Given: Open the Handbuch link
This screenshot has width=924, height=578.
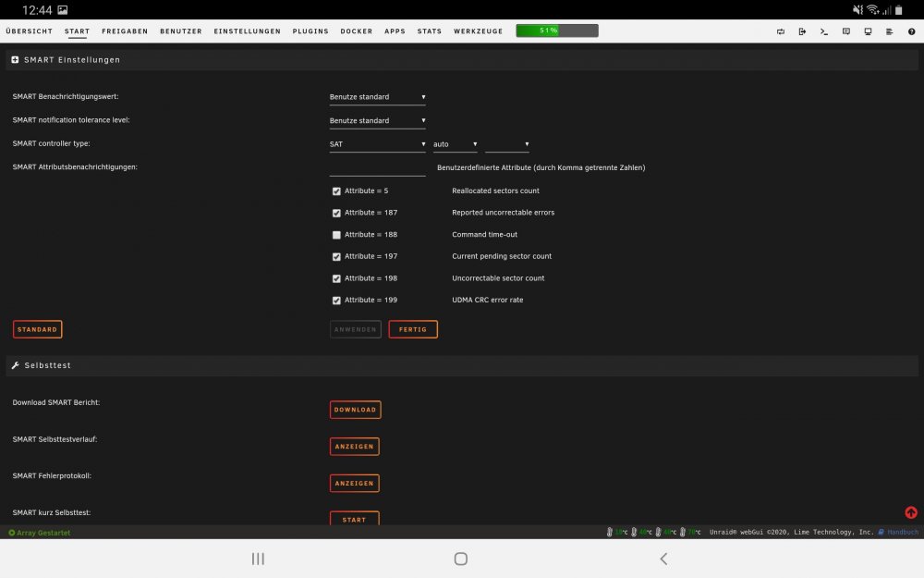Looking at the screenshot, I should pos(902,532).
